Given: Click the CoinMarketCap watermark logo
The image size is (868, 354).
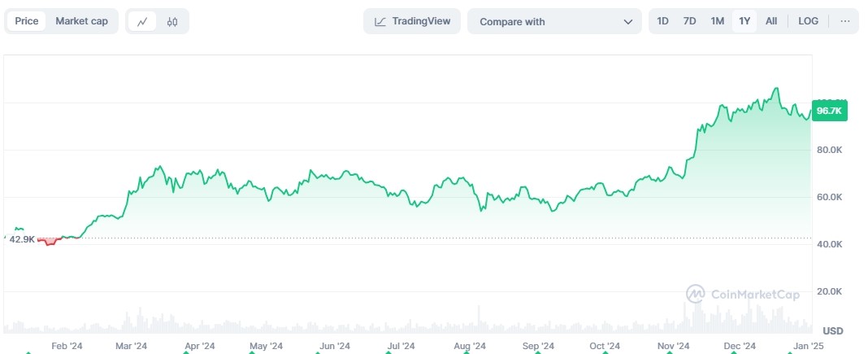Looking at the screenshot, I should point(742,295).
